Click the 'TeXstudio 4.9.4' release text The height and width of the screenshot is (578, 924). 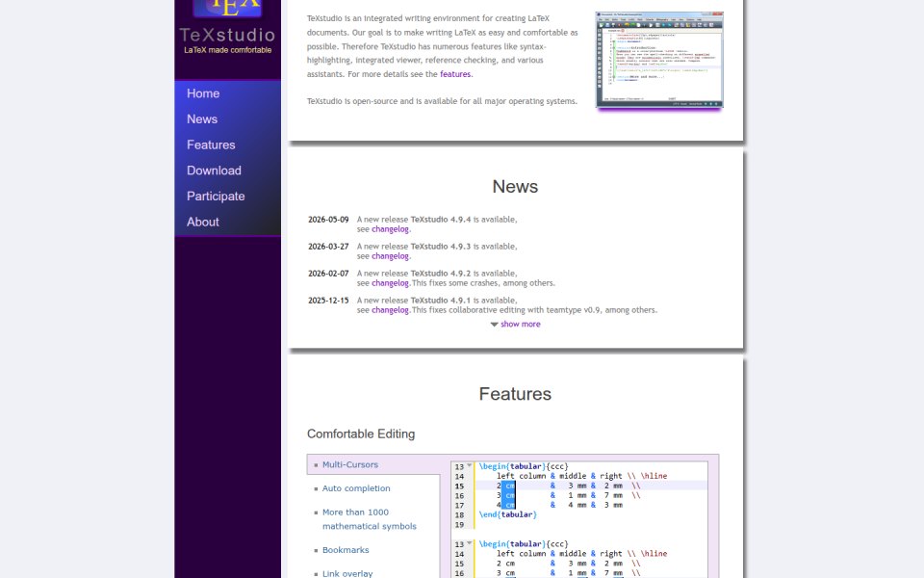(441, 220)
